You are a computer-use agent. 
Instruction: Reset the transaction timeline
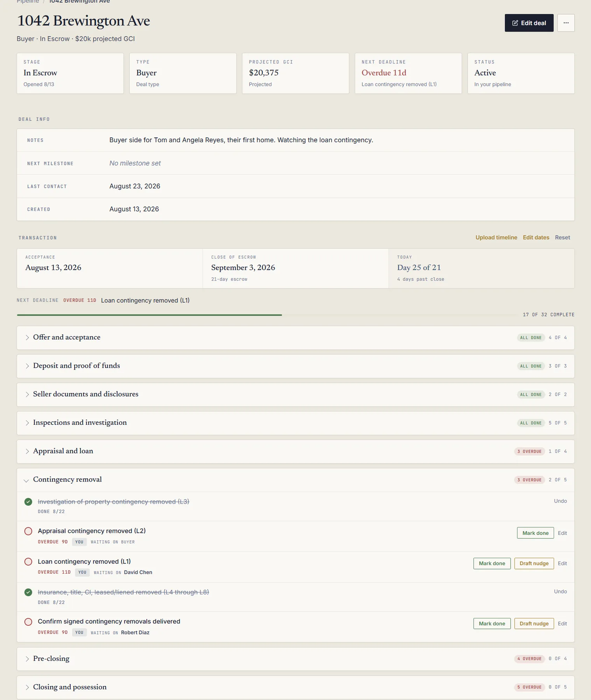tap(562, 237)
